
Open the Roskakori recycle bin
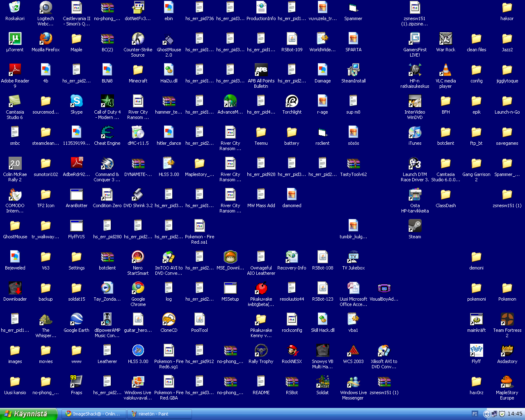(15, 8)
